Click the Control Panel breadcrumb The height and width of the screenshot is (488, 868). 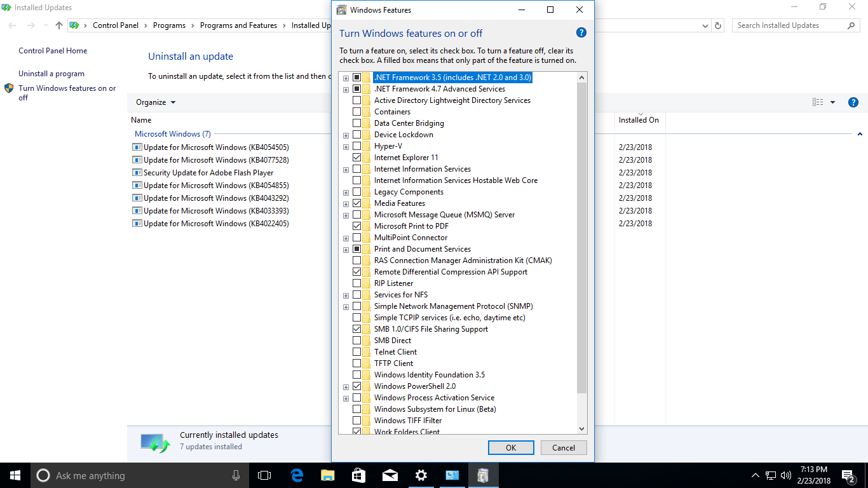click(116, 25)
